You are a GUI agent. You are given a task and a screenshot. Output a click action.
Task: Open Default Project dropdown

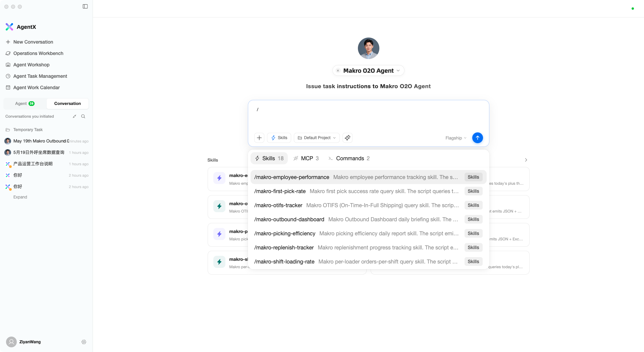click(317, 138)
